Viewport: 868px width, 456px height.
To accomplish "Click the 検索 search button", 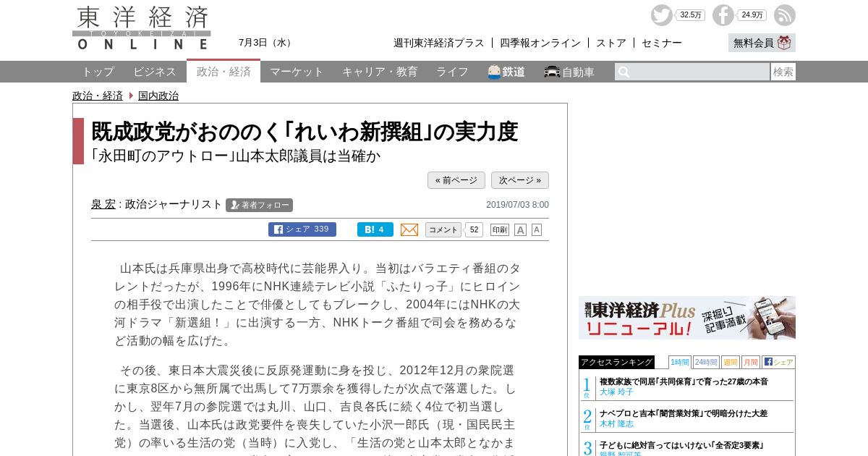I will click(x=783, y=72).
